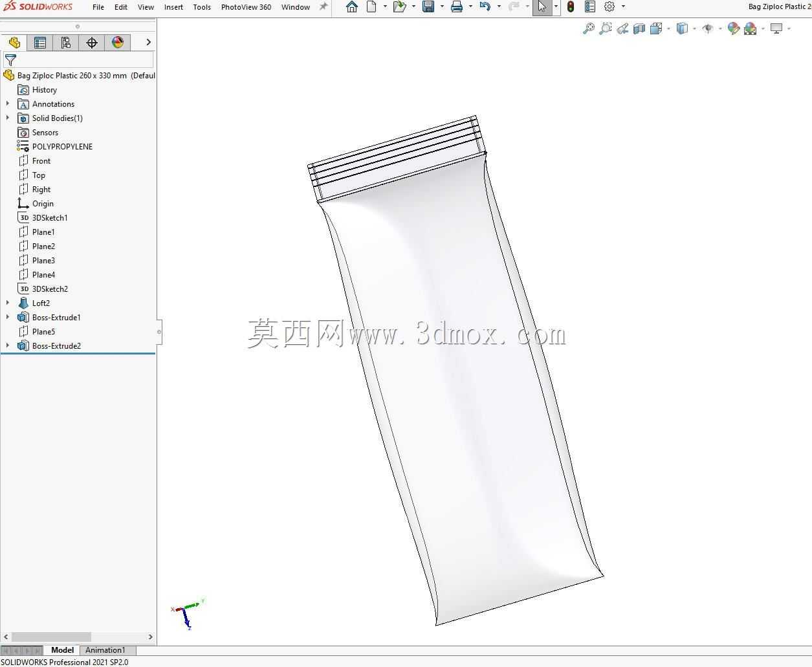The width and height of the screenshot is (812, 667).
Task: Switch to FeatureManager Design Tree tab
Action: (x=14, y=43)
